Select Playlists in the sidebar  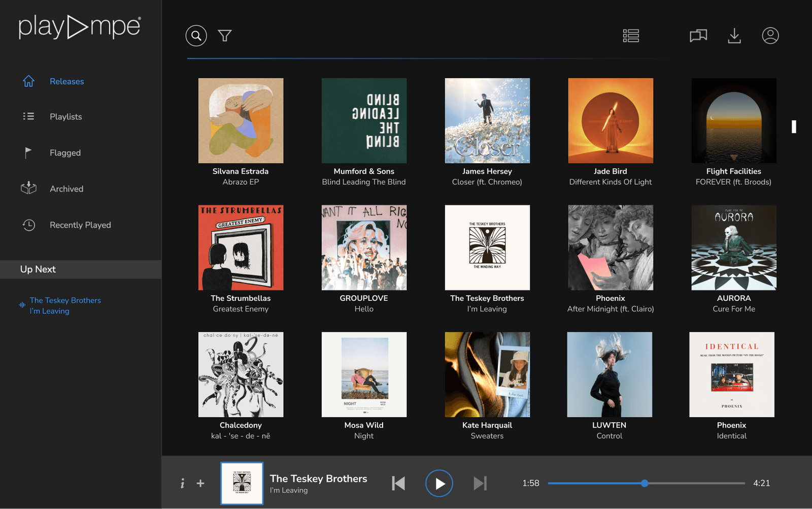pyautogui.click(x=65, y=116)
